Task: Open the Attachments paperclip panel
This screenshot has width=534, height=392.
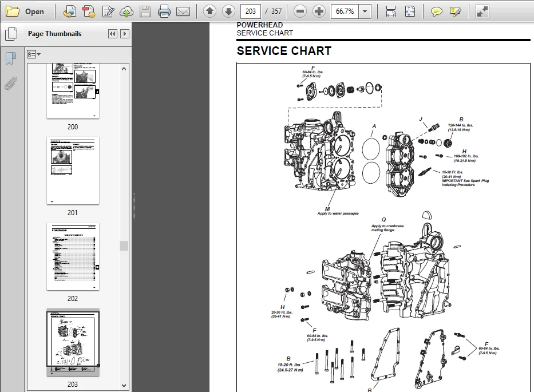Action: [11, 84]
